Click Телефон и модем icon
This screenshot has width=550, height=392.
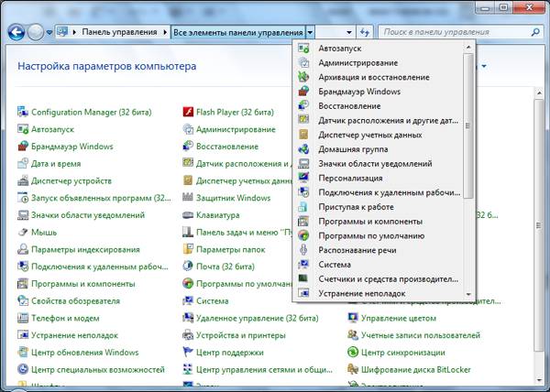pyautogui.click(x=23, y=318)
